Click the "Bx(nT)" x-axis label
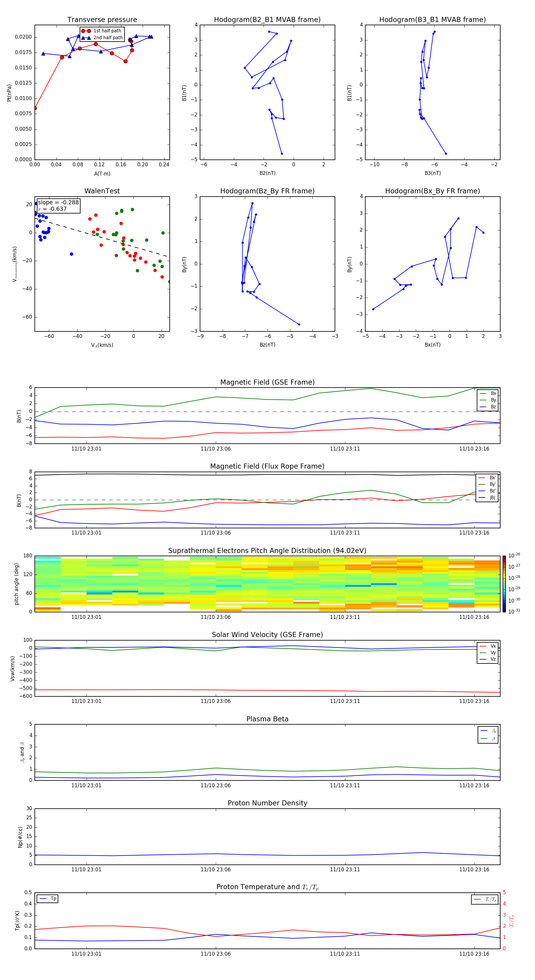 (432, 345)
